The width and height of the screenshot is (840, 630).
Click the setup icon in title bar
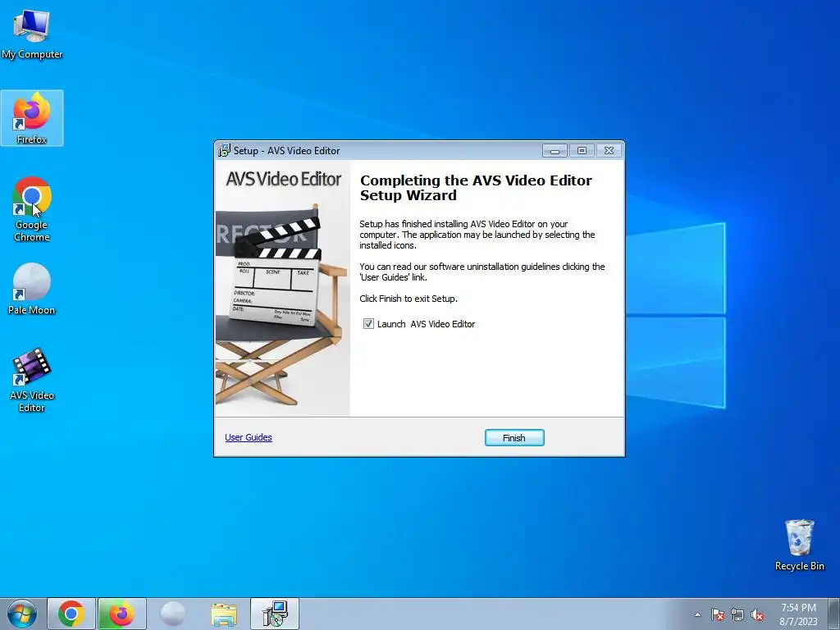coord(224,151)
